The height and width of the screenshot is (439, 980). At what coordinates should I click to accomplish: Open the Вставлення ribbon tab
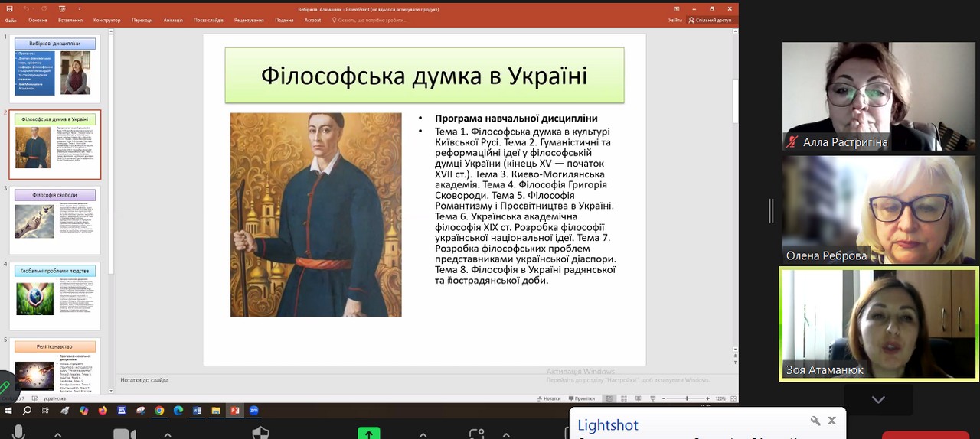70,20
